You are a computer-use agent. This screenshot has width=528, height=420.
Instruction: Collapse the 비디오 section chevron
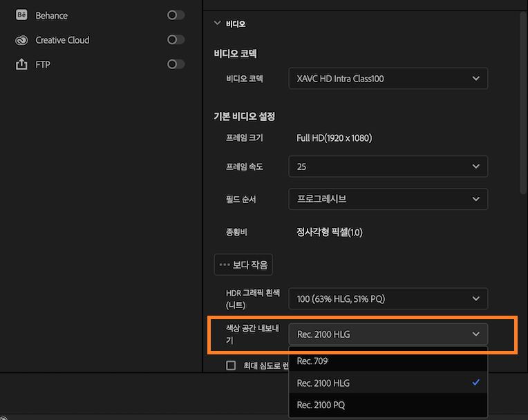(217, 23)
